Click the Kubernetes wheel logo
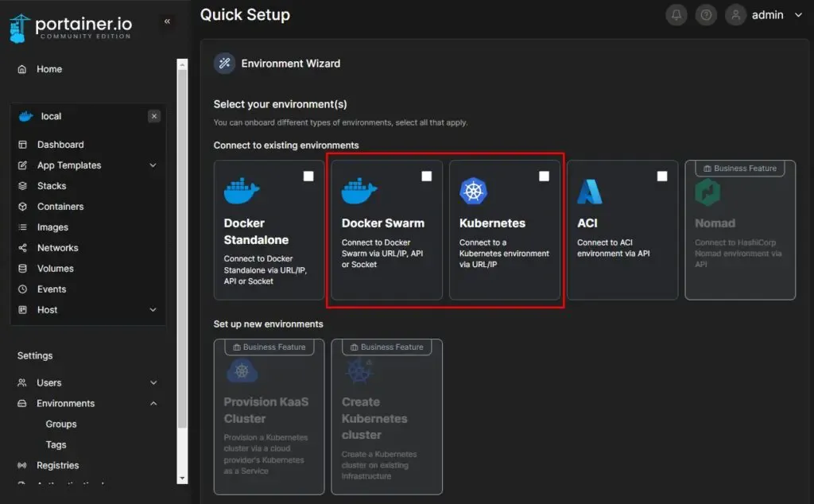The width and height of the screenshot is (814, 504). pyautogui.click(x=474, y=191)
